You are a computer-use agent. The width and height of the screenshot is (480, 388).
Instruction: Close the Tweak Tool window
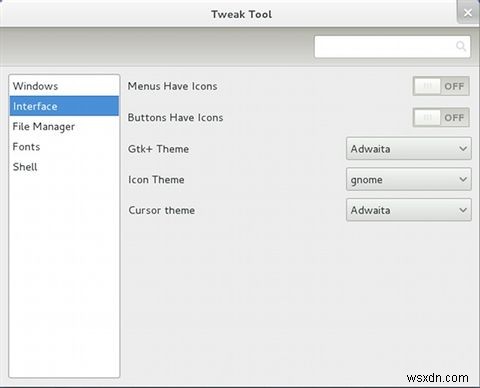pos(468,13)
